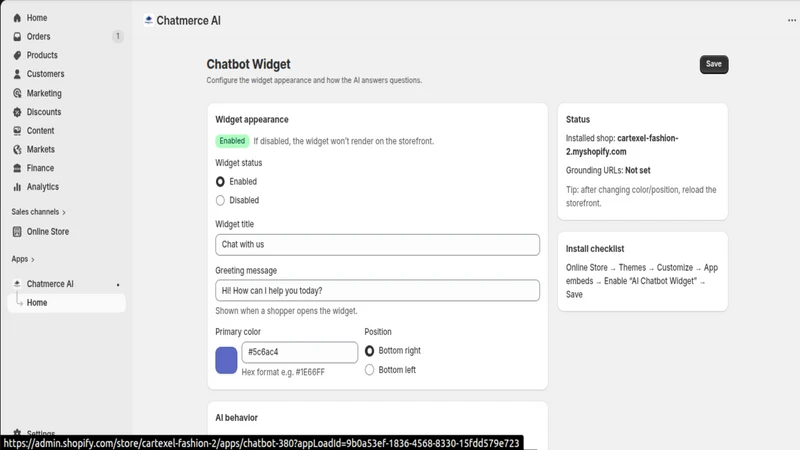Click the Save button
This screenshot has width=800, height=450.
tap(714, 64)
